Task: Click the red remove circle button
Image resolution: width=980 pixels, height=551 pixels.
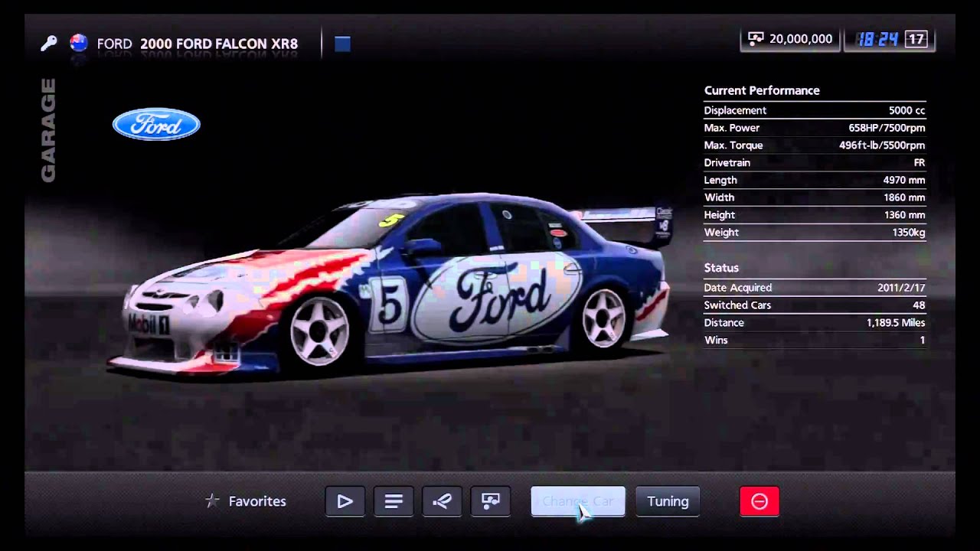Action: [x=759, y=501]
